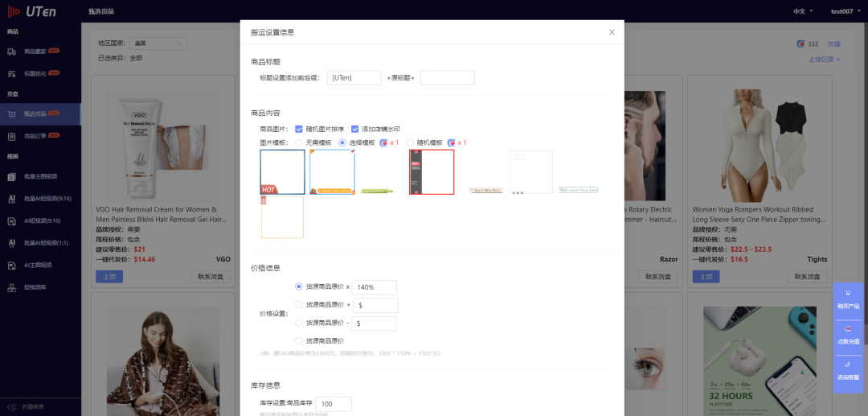Click 上货 button on Yoga Rompers card
The height and width of the screenshot is (416, 868).
[706, 277]
